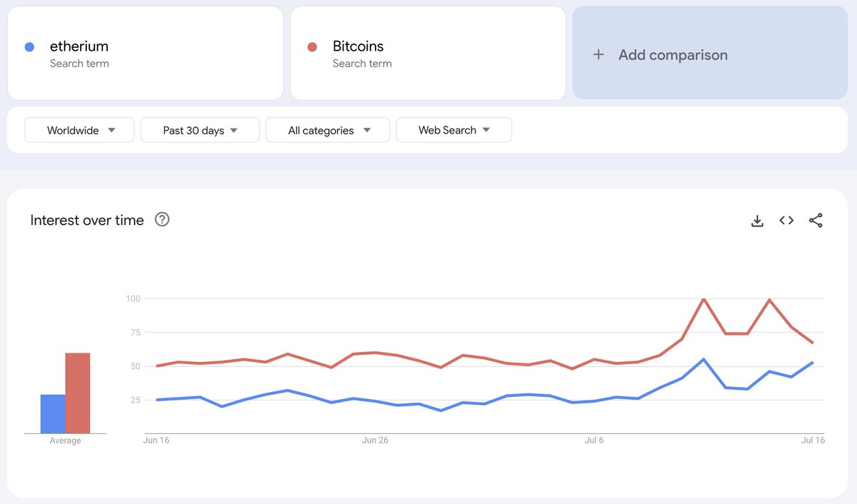Click the Search term label under Bitcoins
Viewport: 857px width, 504px height.
click(x=362, y=64)
